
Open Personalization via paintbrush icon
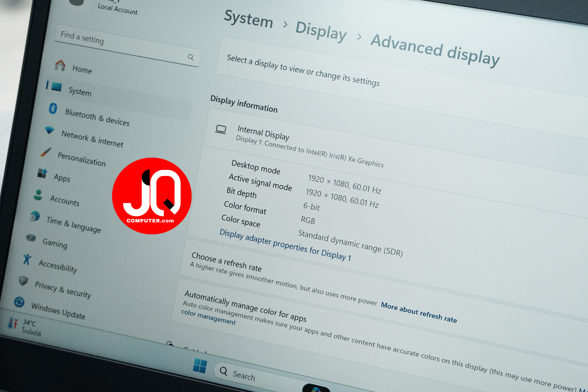point(45,152)
